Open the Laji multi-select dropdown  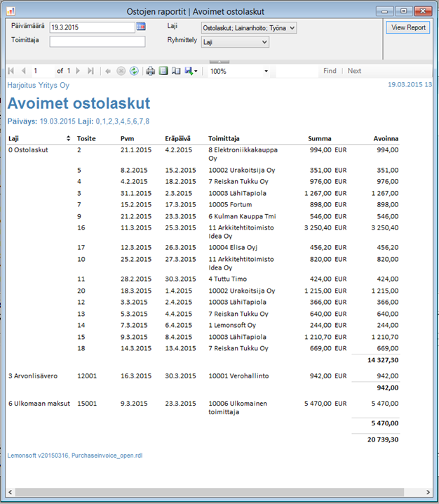pyautogui.click(x=249, y=28)
